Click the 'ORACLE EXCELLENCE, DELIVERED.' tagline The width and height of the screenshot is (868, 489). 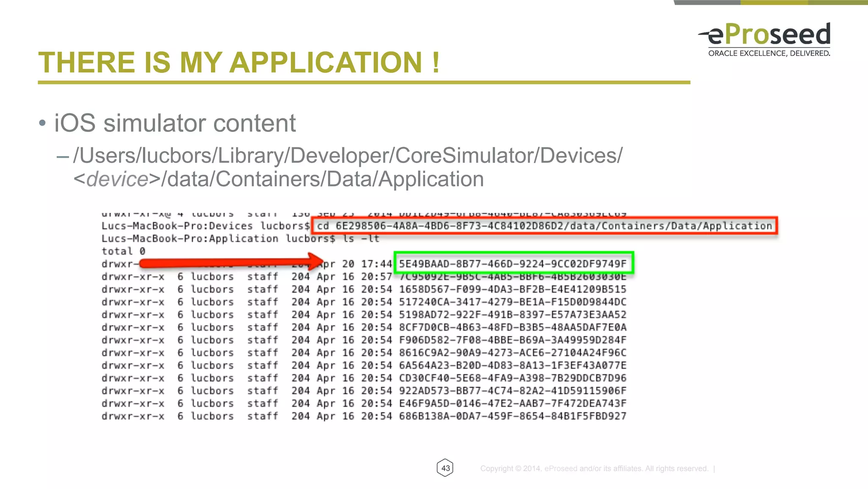769,53
